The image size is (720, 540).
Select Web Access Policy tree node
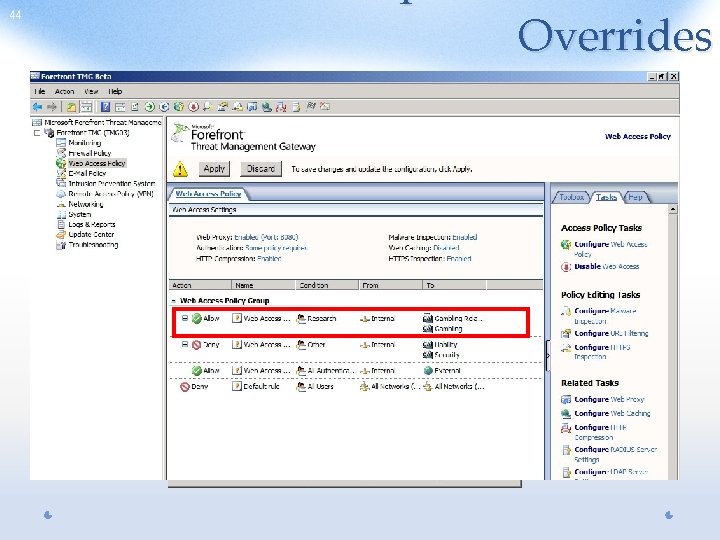[97, 163]
